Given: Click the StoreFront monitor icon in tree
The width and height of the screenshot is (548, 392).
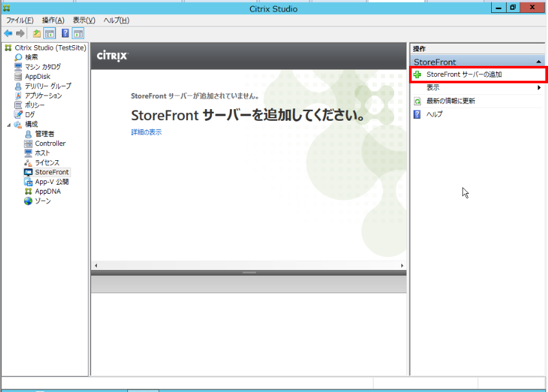Looking at the screenshot, I should [x=28, y=172].
